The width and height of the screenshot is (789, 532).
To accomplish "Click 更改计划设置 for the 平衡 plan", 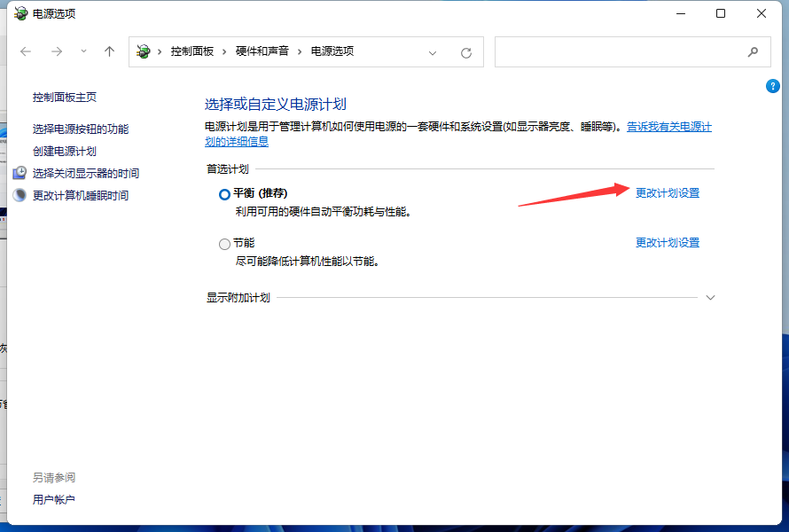I will [x=668, y=192].
